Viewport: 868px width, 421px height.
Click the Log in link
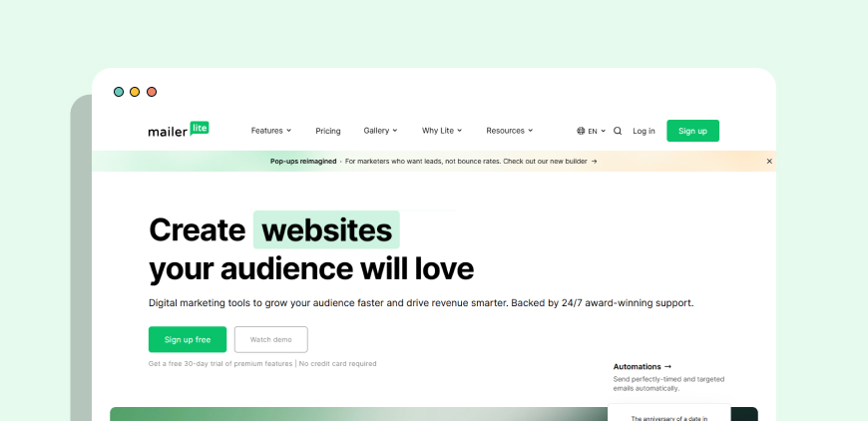tap(644, 131)
